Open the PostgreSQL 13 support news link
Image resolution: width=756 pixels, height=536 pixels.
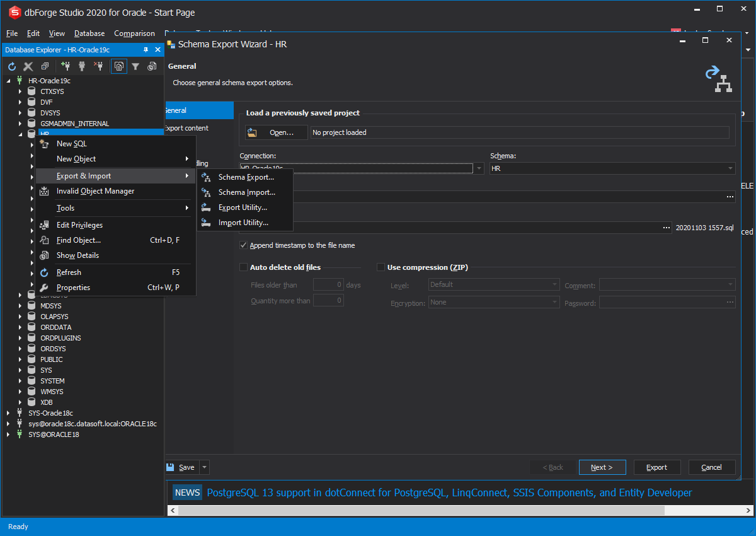pyautogui.click(x=449, y=492)
